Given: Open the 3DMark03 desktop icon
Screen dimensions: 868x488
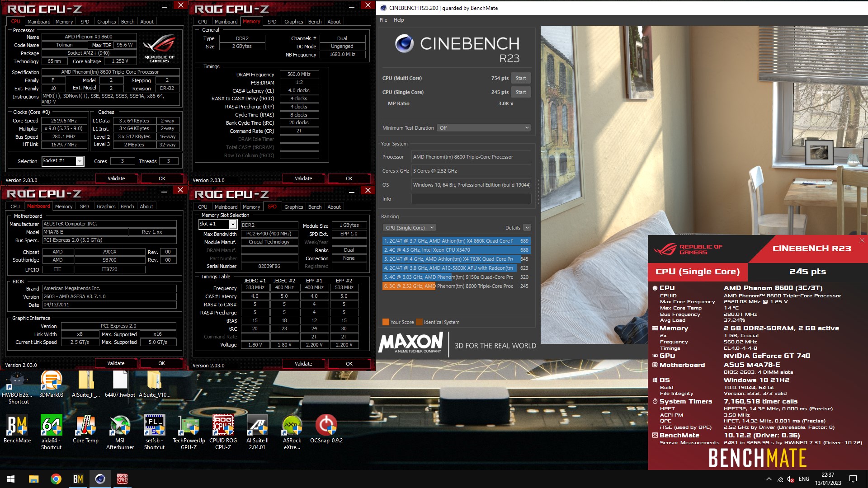Looking at the screenshot, I should [x=51, y=384].
